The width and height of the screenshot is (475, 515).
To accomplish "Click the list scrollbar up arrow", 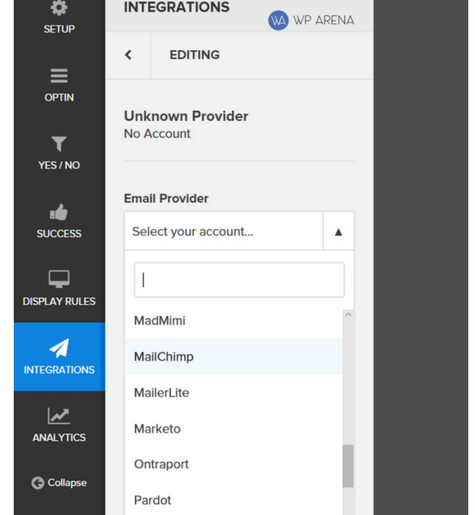I will [x=348, y=314].
